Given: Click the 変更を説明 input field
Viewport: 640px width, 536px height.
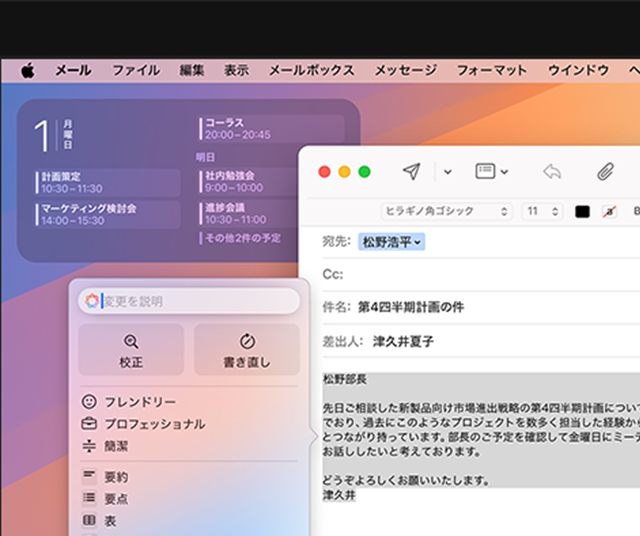Looking at the screenshot, I should (x=195, y=301).
